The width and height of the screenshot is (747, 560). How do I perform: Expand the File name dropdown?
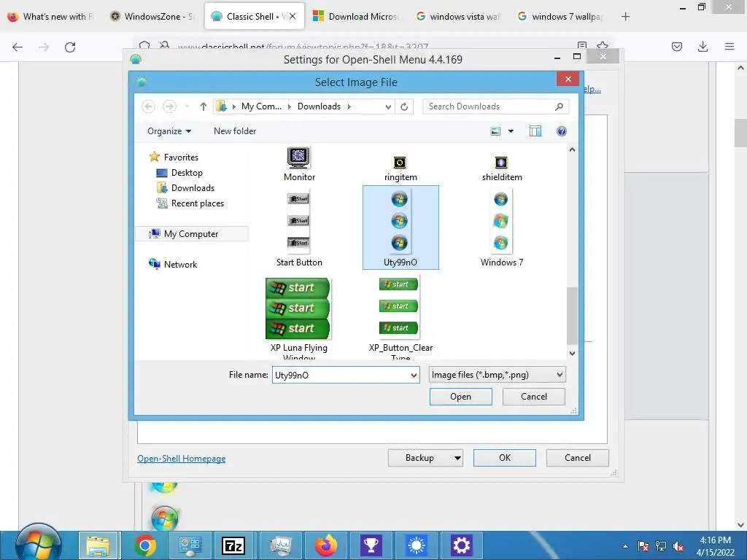pyautogui.click(x=414, y=375)
